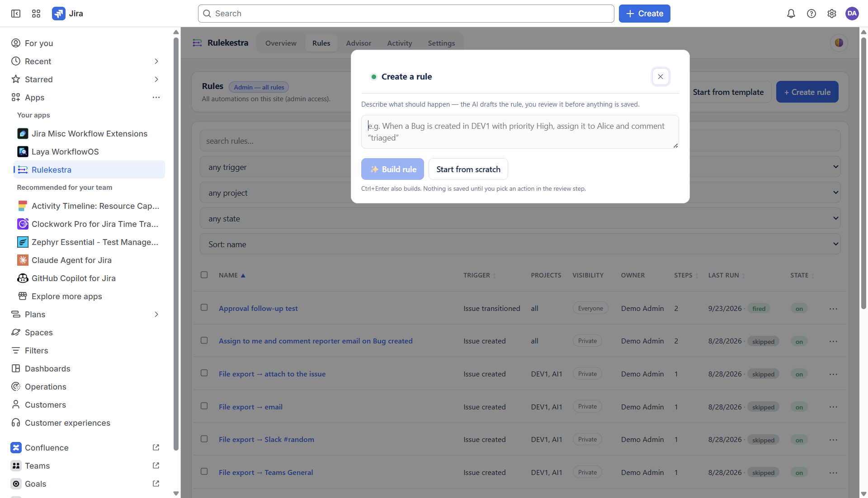This screenshot has width=868, height=498.
Task: Click the Build rule button
Action: pos(392,169)
